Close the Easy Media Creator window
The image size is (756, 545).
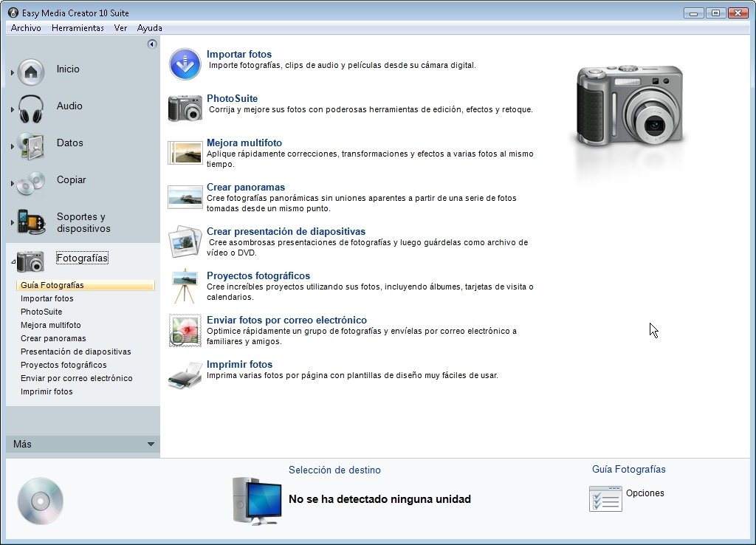click(x=738, y=13)
